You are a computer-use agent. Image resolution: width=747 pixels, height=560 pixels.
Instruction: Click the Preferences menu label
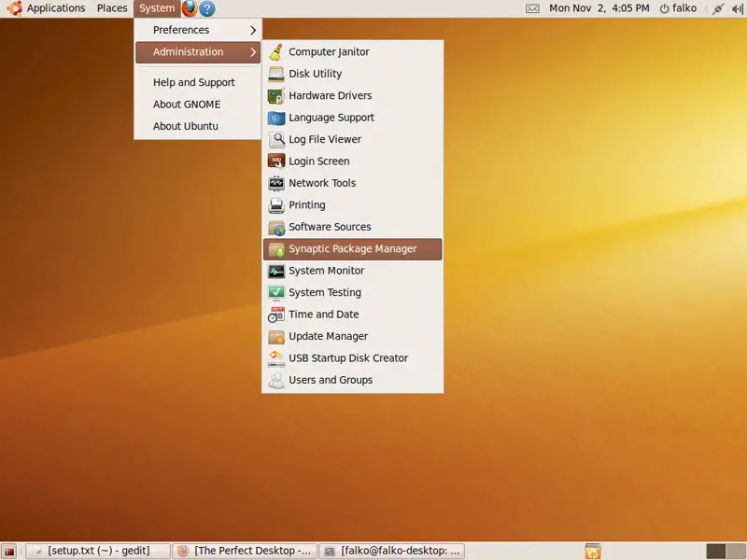pos(181,30)
